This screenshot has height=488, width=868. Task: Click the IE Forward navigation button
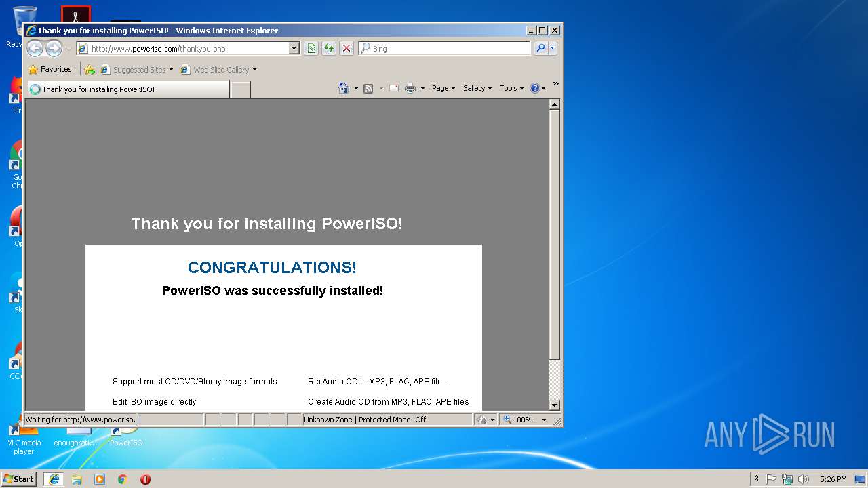[54, 48]
